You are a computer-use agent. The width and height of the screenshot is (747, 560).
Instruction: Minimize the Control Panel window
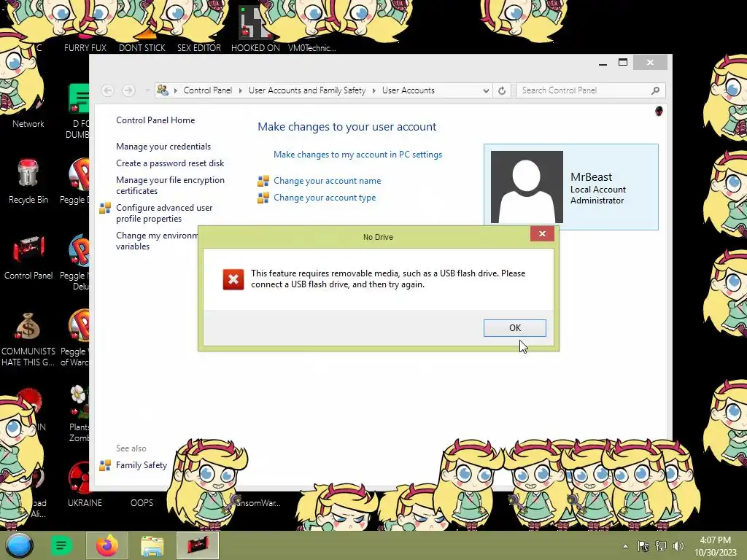(x=603, y=63)
